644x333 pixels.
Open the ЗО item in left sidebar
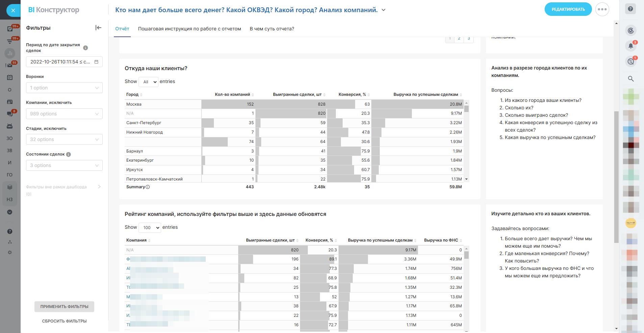[10, 138]
